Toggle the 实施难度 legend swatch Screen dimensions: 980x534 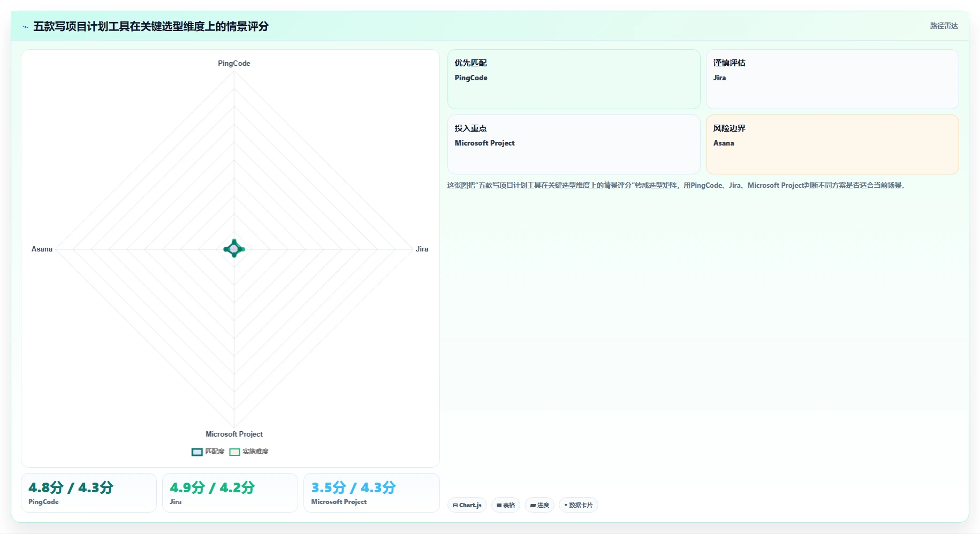coord(234,452)
